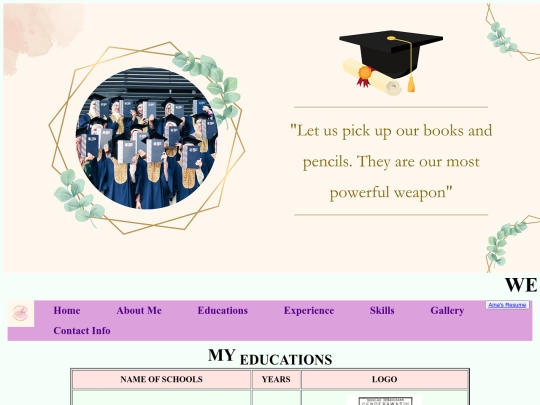Click the YEARS column header
This screenshot has height=405, width=540.
(276, 380)
